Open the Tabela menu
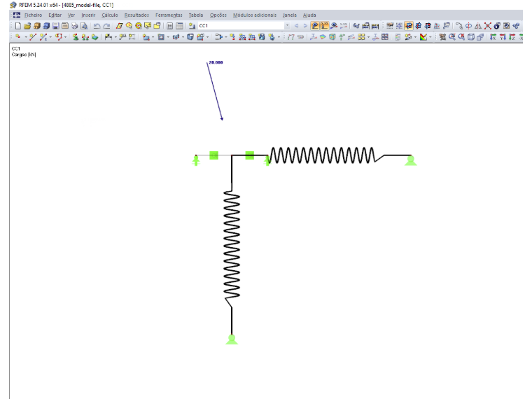Image resolution: width=532 pixels, height=399 pixels. 196,15
